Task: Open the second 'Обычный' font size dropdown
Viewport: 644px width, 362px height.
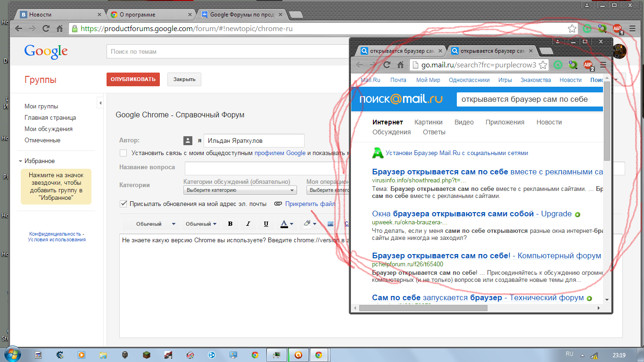Action: coord(201,224)
